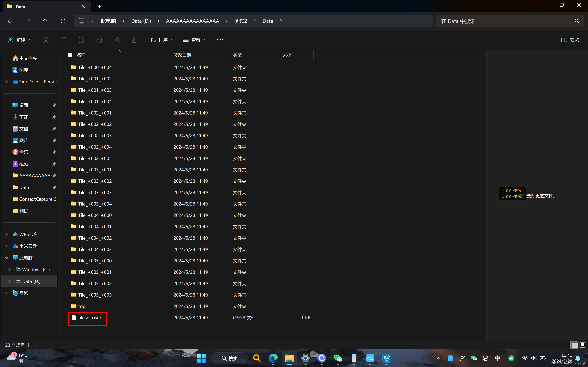Click the Delete trash icon

(134, 40)
